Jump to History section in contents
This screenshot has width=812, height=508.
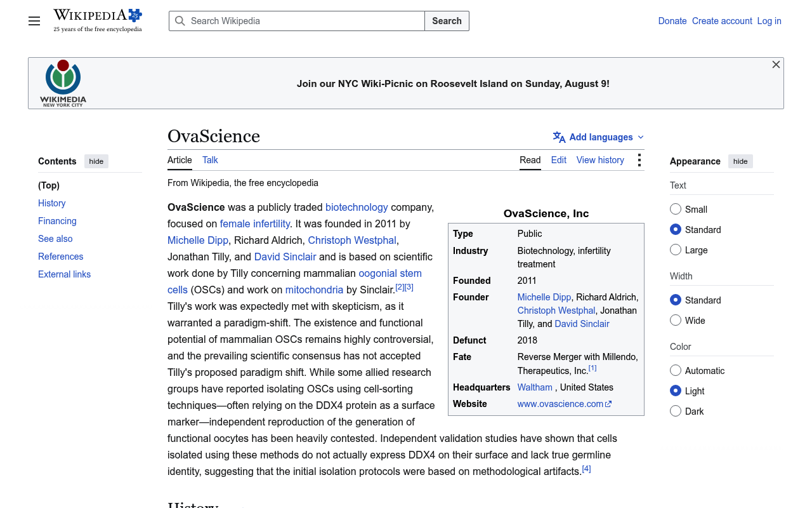pyautogui.click(x=52, y=203)
